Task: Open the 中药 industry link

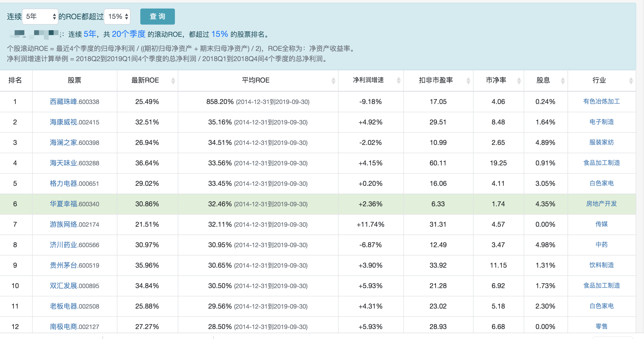Action: (602, 245)
